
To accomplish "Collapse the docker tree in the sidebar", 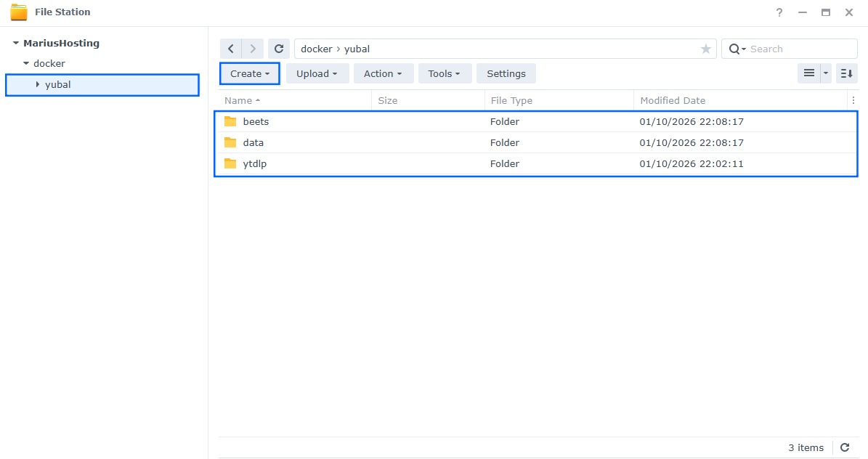I will click(x=25, y=63).
